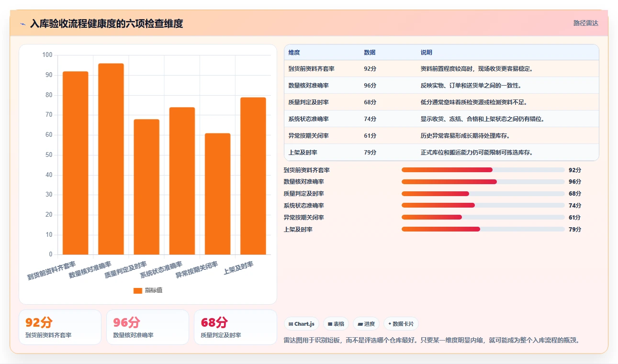Click the page title 入库验收流程健康度的六项检查维度
This screenshot has width=618, height=364.
[x=106, y=23]
